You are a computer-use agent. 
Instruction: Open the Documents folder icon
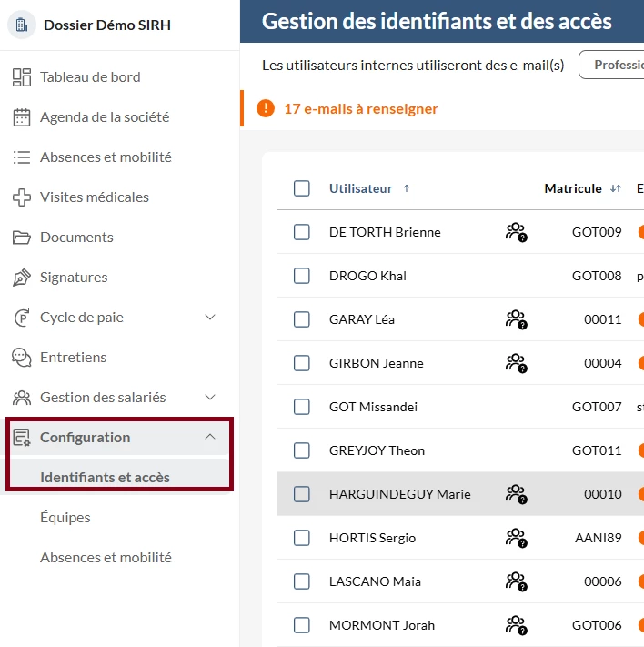point(22,238)
